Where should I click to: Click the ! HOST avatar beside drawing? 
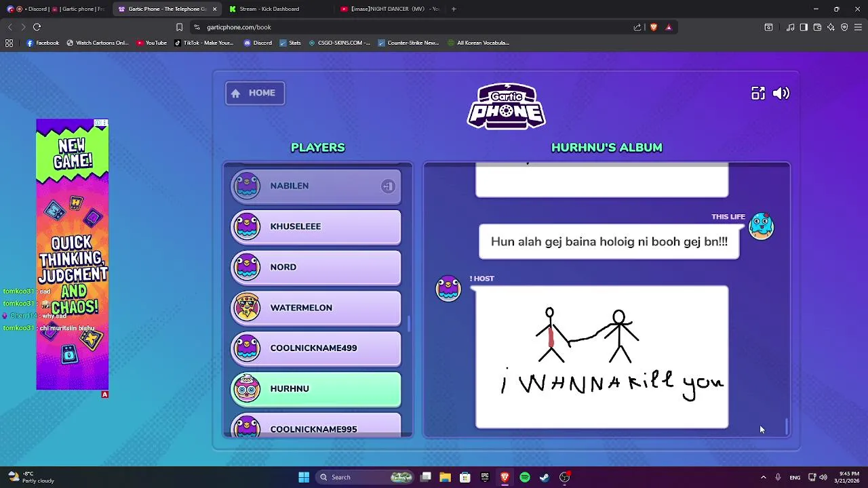[448, 288]
